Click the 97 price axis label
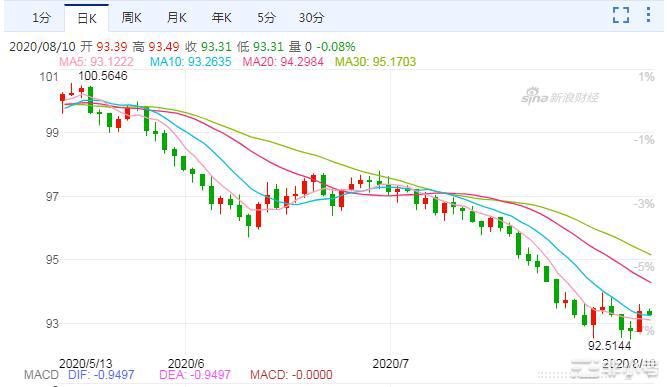This screenshot has height=387, width=667. coord(52,196)
